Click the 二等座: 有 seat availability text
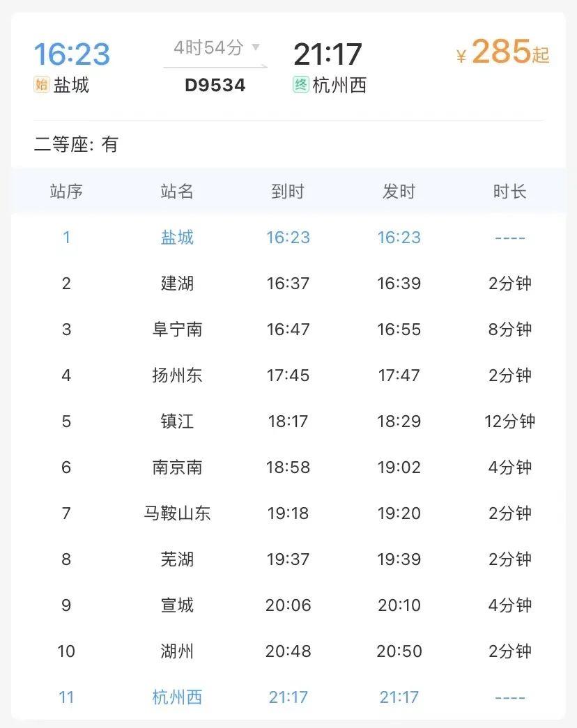 coord(76,144)
